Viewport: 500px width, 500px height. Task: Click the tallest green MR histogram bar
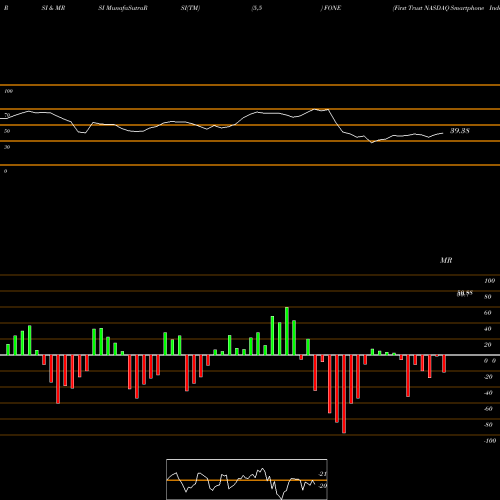(x=287, y=331)
